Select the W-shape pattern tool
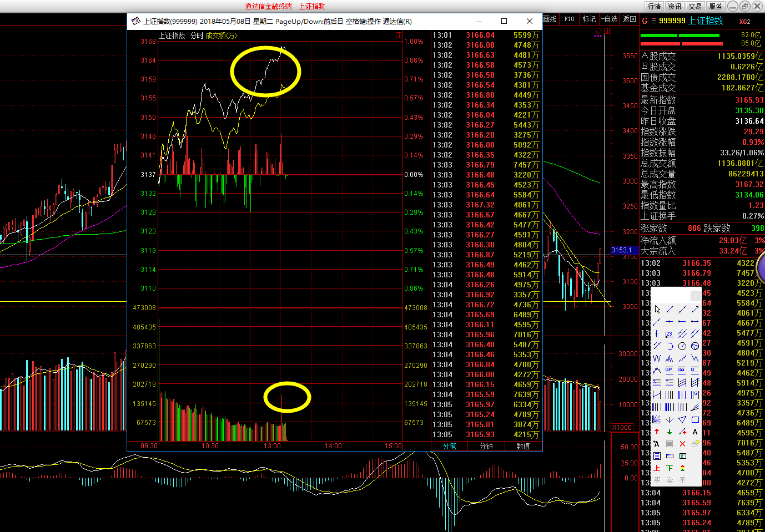This screenshot has width=765, height=532. (657, 358)
